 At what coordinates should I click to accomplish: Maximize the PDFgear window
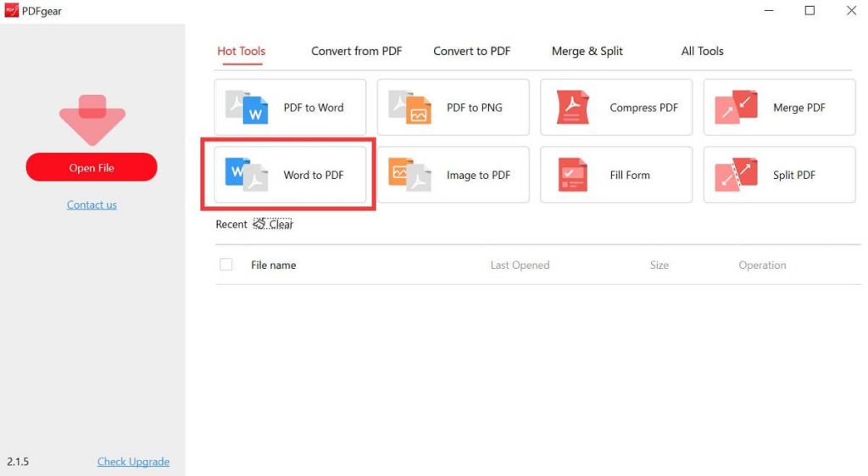pos(810,10)
